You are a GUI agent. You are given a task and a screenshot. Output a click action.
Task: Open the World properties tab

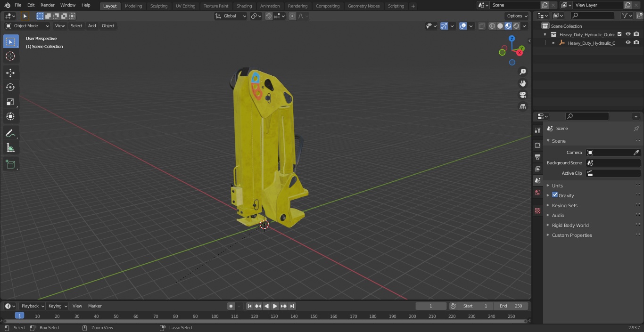(x=537, y=192)
